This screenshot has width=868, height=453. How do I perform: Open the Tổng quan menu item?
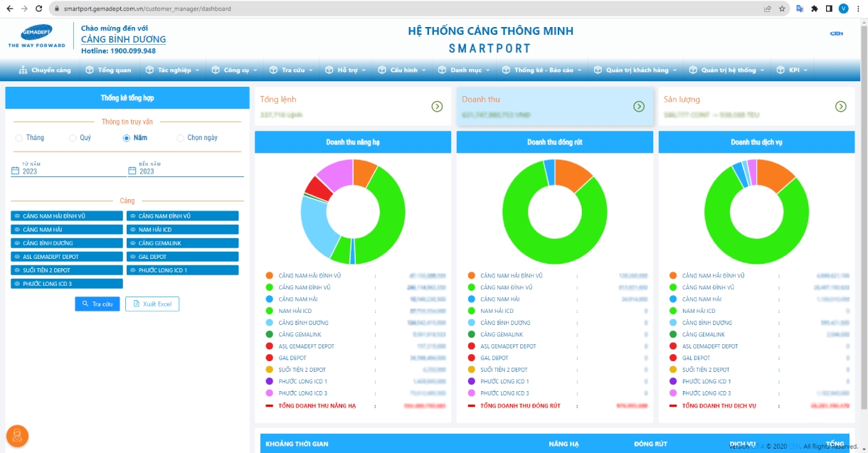108,70
